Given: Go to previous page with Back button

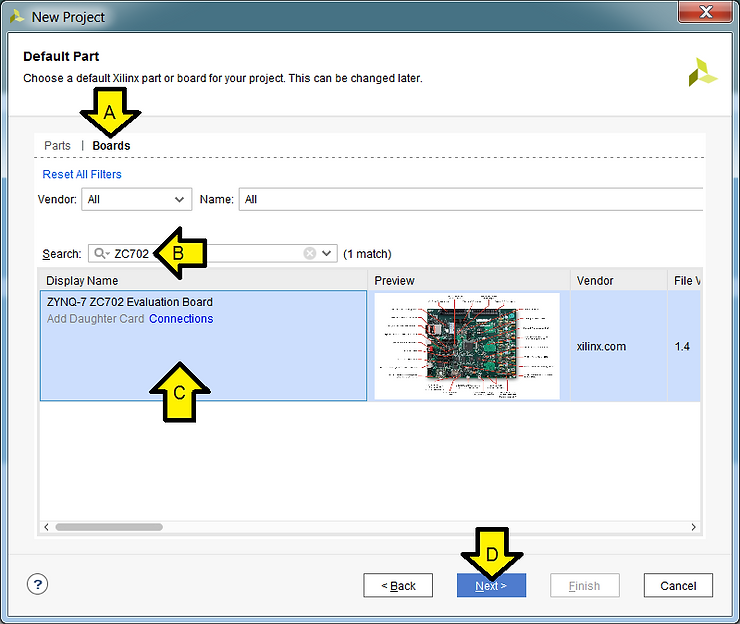Looking at the screenshot, I should pos(398,585).
